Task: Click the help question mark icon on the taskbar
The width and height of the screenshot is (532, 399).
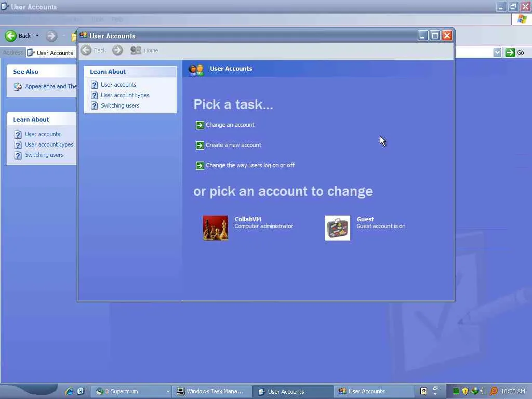Action: point(423,391)
